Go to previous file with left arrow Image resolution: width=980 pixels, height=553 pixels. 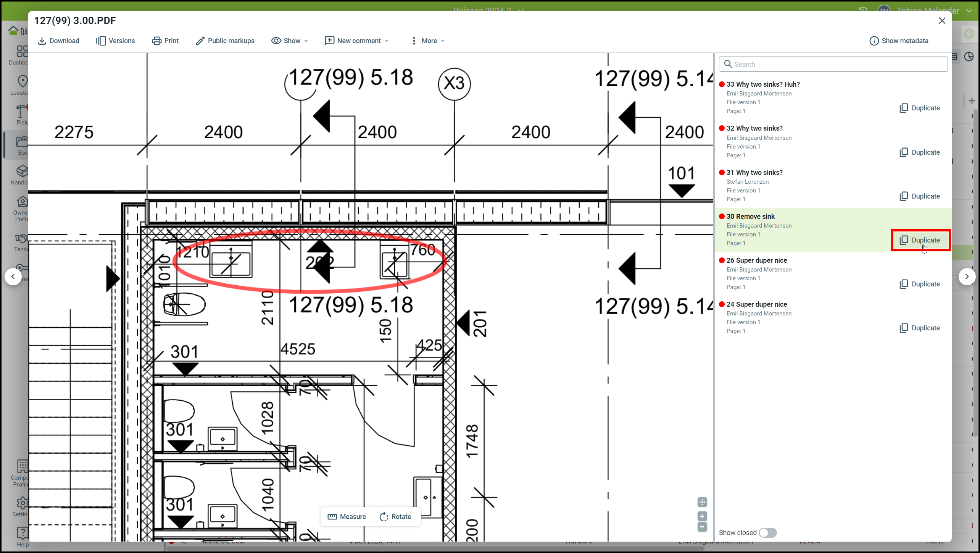click(x=13, y=276)
